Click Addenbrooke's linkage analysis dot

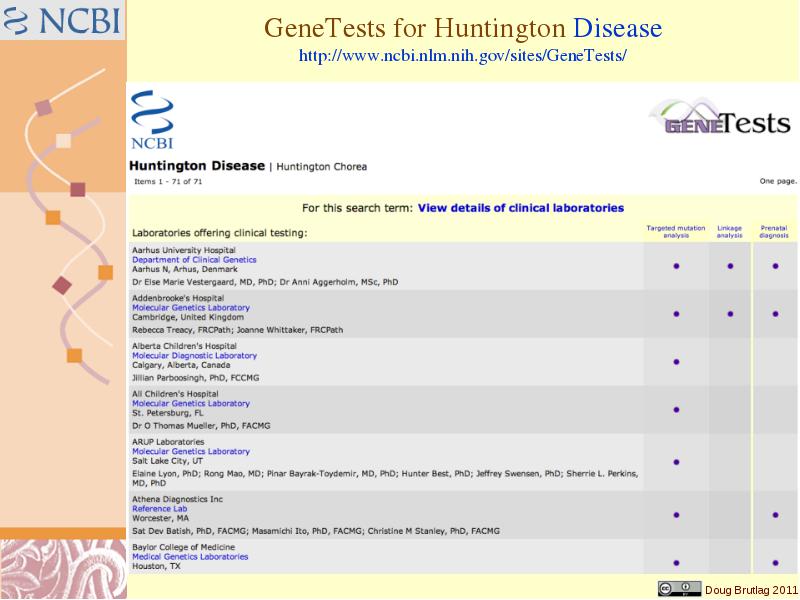coord(730,314)
